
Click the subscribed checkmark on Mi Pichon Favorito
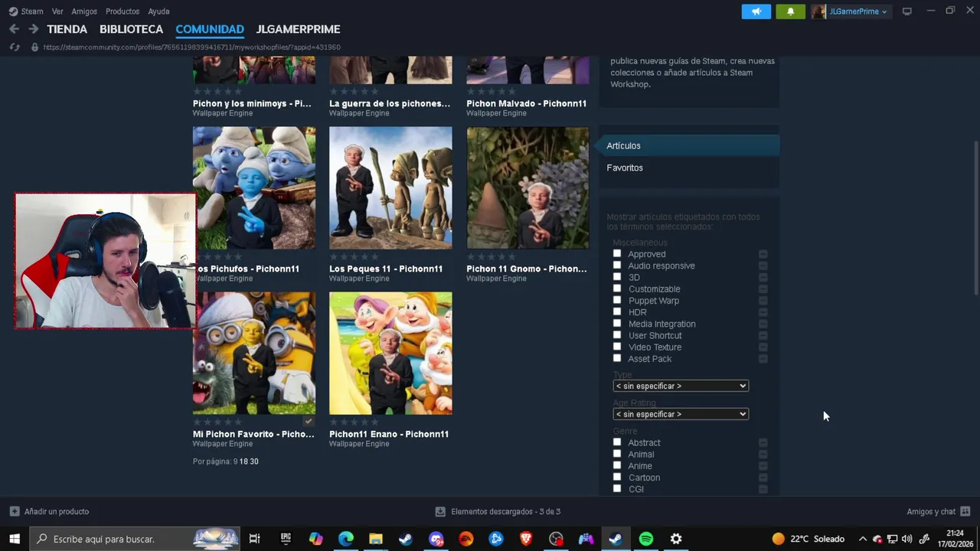[309, 422]
